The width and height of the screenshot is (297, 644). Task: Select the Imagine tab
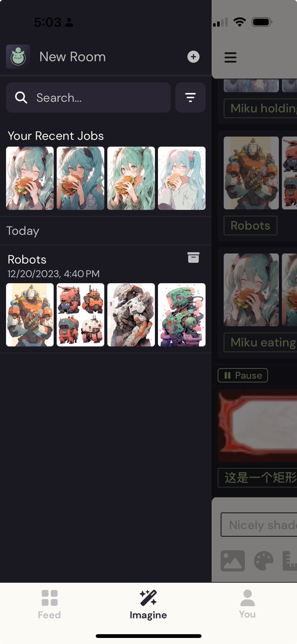[x=148, y=605]
